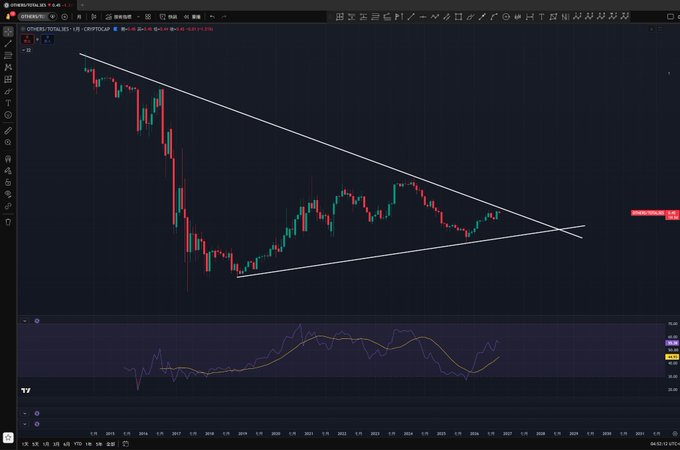Open the candlestick chart type selector
Image resolution: width=680 pixels, height=450 pixels.
pos(94,16)
